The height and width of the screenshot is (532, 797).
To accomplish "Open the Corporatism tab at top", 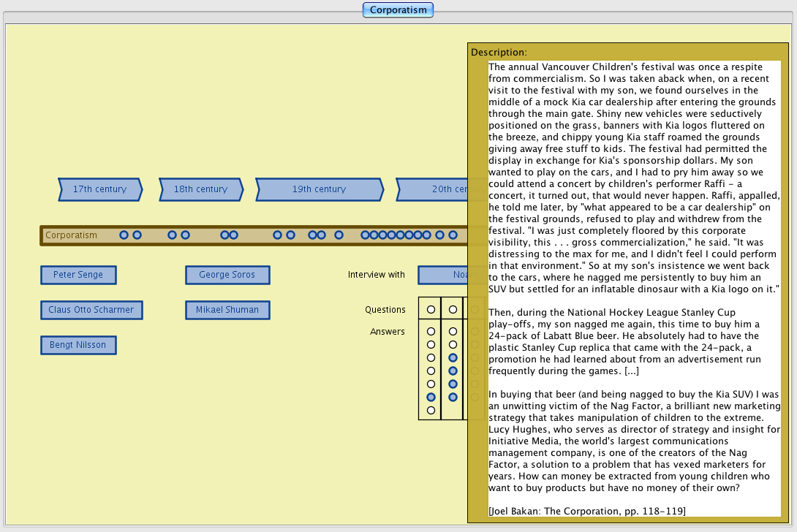I will 398,10.
